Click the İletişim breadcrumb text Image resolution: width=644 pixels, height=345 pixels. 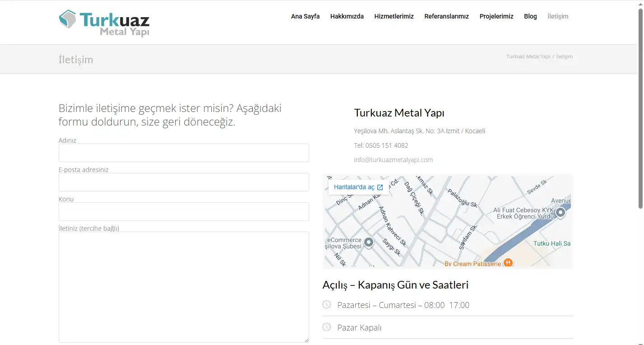click(565, 56)
